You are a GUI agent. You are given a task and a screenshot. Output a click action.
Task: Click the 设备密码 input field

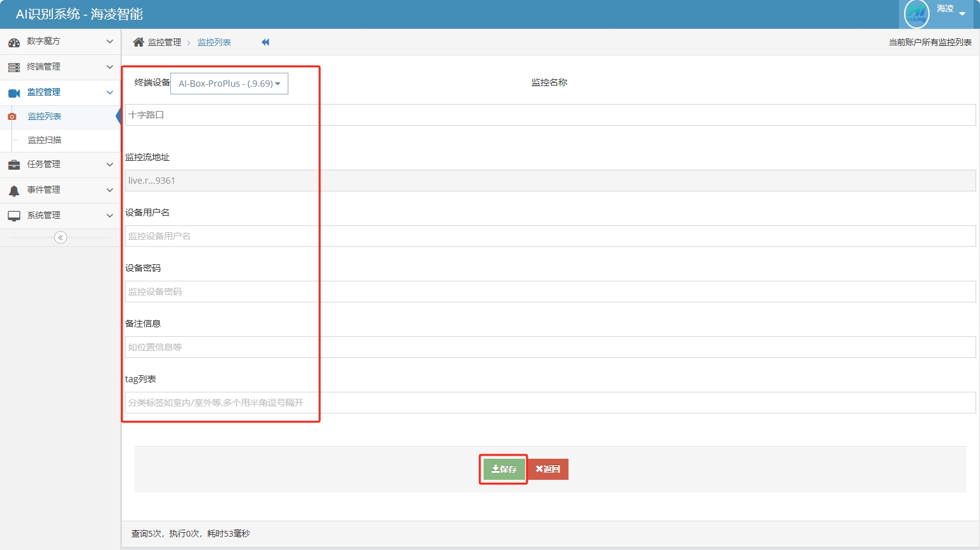(x=550, y=292)
